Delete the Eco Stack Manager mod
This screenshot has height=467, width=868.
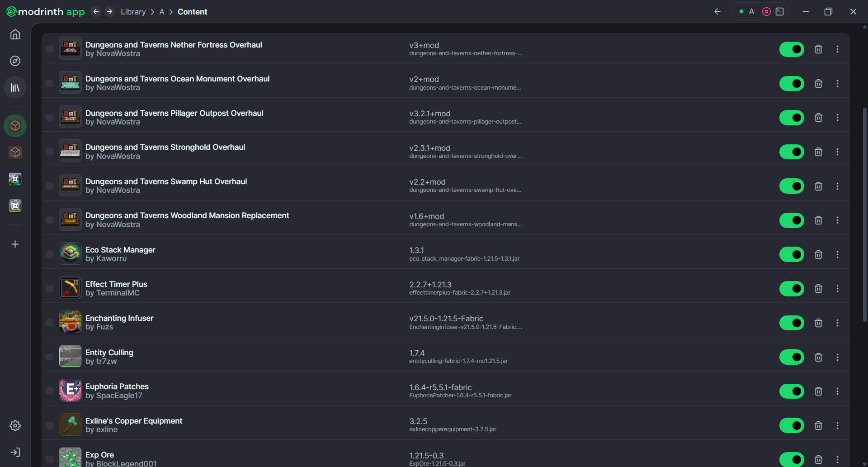pos(818,255)
